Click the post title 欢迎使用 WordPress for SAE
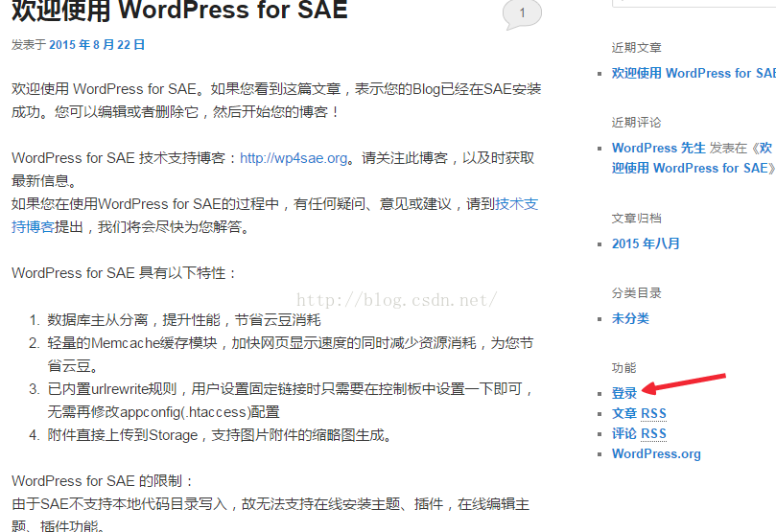 [179, 10]
